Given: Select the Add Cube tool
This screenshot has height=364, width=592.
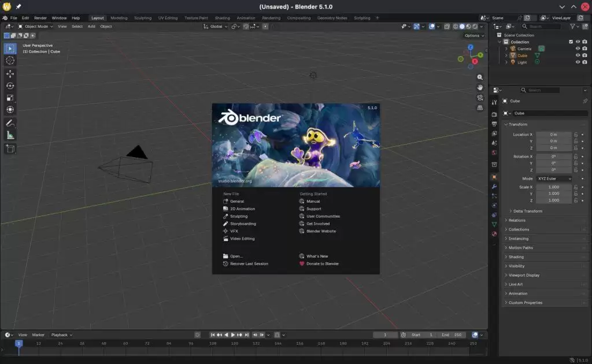Looking at the screenshot, I should pyautogui.click(x=10, y=148).
